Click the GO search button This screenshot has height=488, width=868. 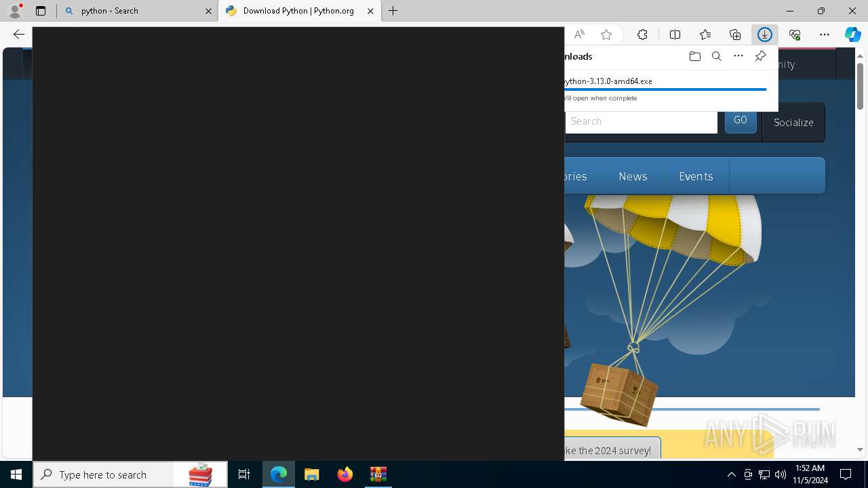(x=741, y=120)
